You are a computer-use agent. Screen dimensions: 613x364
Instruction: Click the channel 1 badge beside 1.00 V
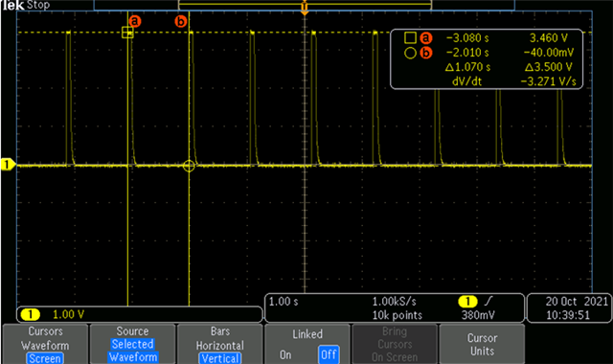31,314
